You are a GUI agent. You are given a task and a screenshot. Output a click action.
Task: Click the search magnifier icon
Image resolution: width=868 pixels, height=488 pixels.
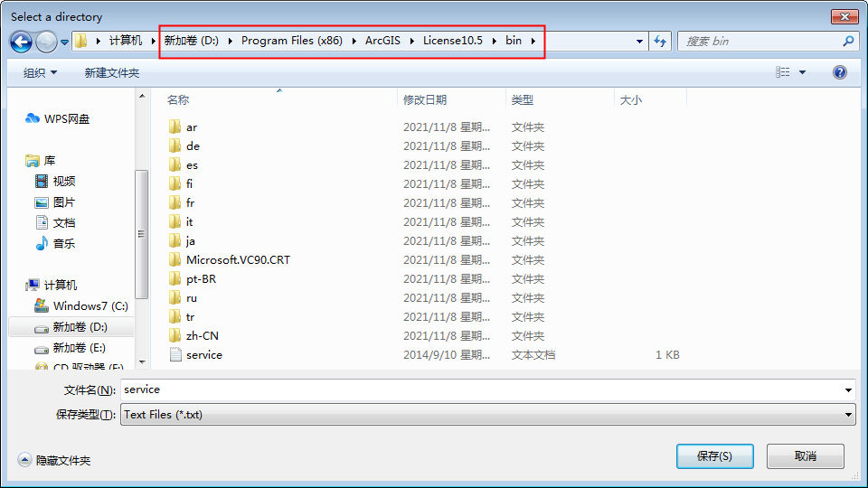[848, 41]
